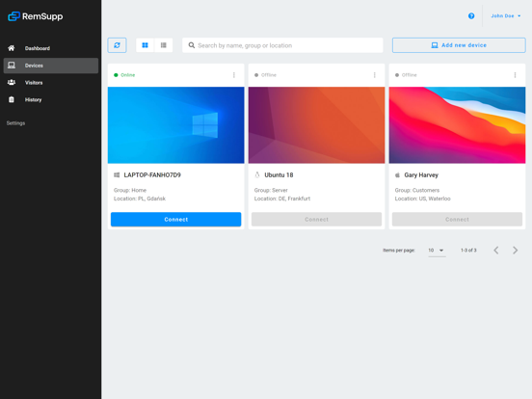Click the RemSupp logo
This screenshot has width=532, height=399.
(x=36, y=16)
